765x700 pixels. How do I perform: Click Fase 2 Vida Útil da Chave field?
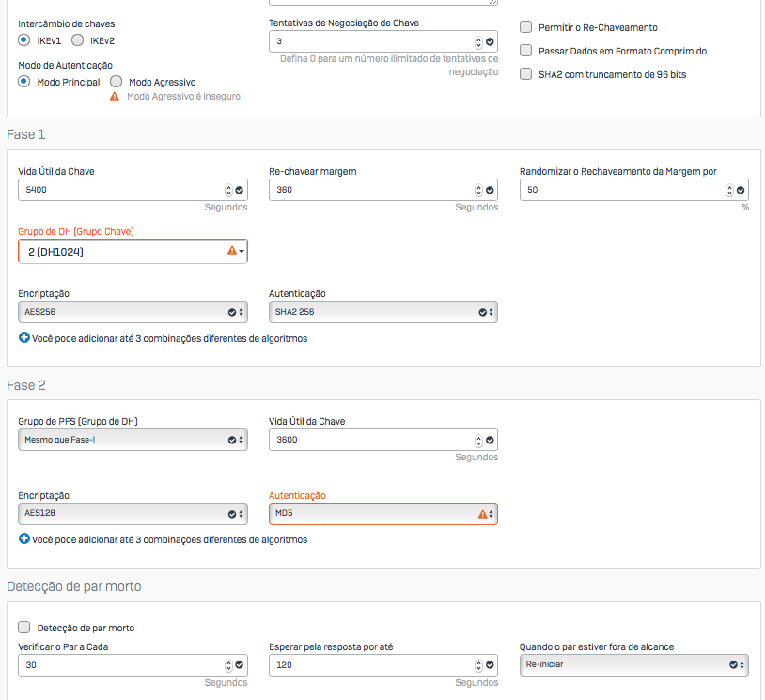click(x=371, y=440)
